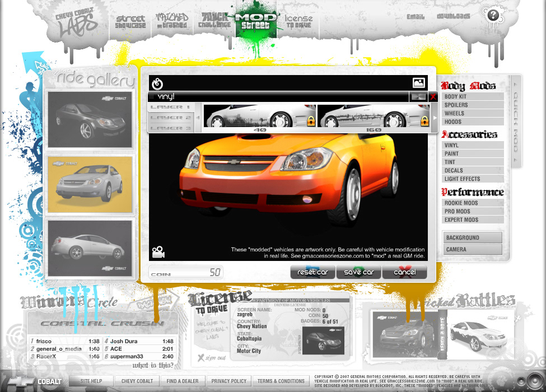
Task: Open the Wheels mods
Action: coord(473,113)
